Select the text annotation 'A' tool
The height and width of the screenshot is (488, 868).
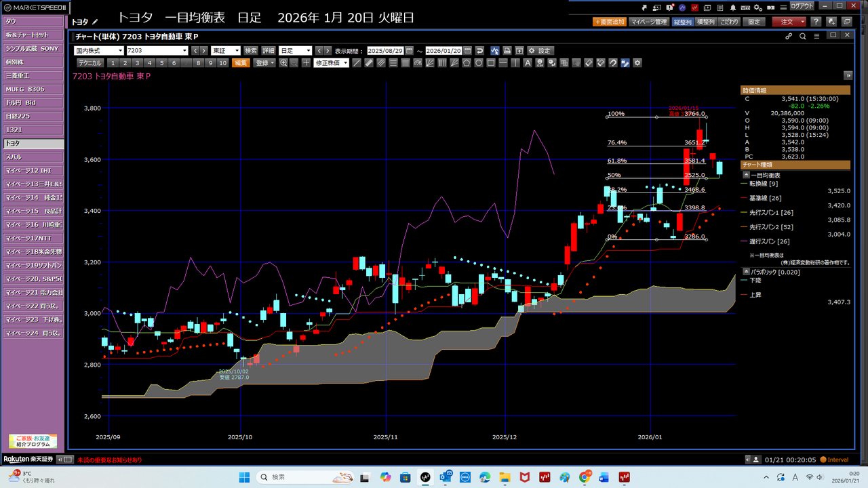pyautogui.click(x=528, y=63)
